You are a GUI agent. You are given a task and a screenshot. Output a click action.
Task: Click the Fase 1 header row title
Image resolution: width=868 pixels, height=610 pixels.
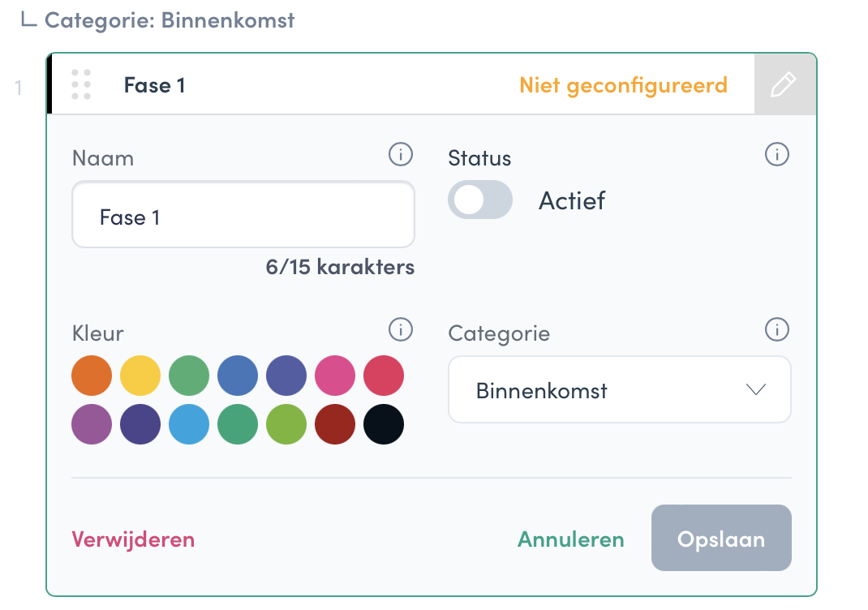coord(154,85)
